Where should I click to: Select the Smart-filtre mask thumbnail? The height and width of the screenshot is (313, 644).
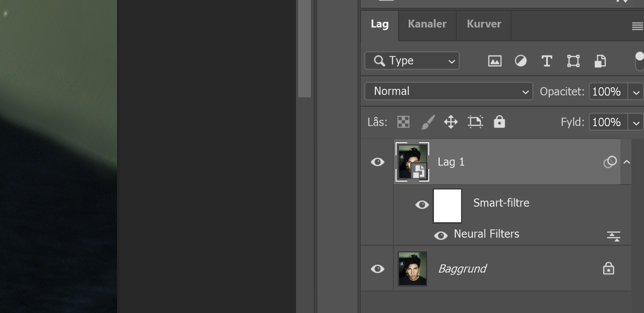point(447,205)
